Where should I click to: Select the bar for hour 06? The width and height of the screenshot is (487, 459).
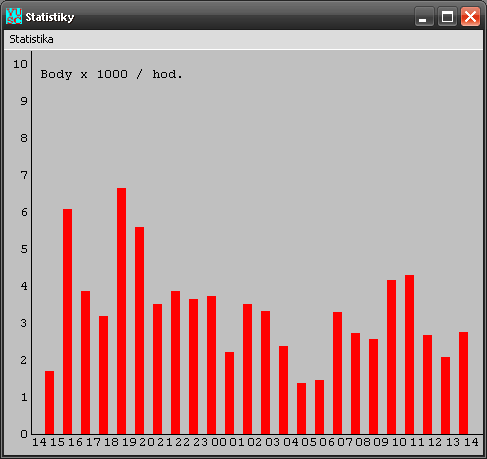click(337, 373)
